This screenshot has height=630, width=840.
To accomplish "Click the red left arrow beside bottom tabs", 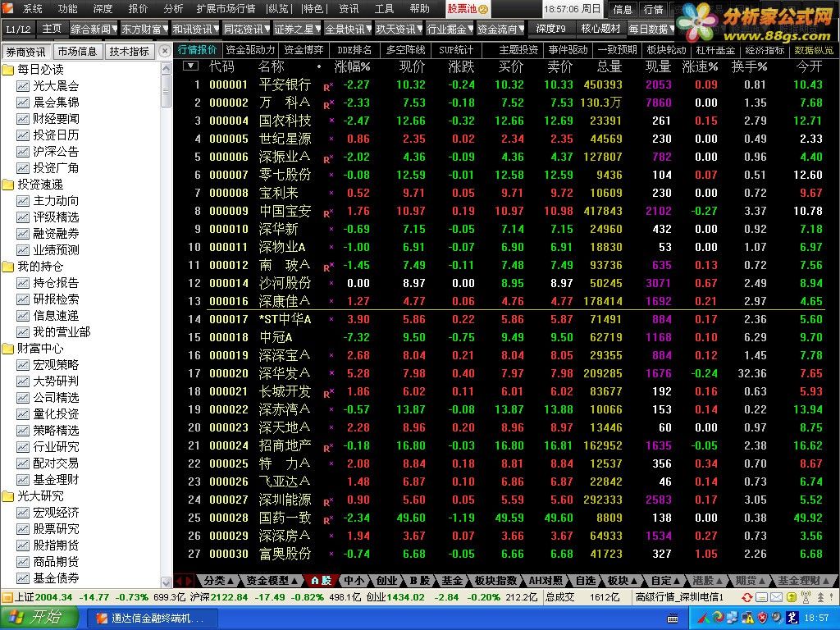I will (180, 580).
